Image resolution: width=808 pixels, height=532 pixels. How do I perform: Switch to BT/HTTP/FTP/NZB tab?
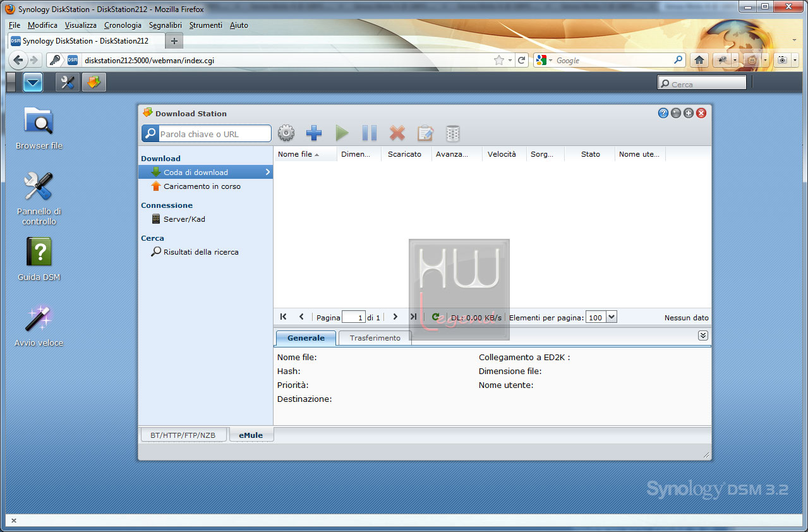point(183,435)
